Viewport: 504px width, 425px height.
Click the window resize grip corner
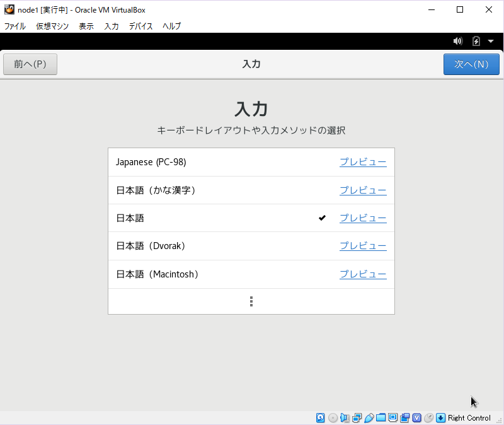500,421
